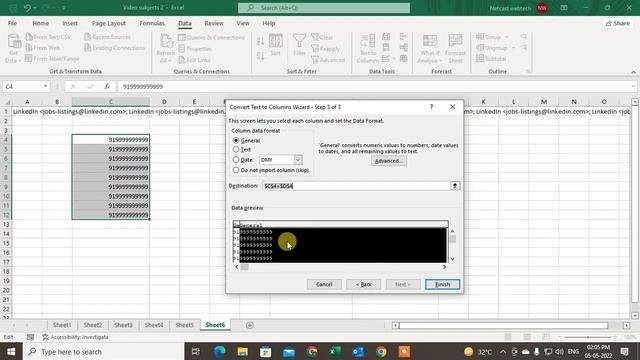The image size is (640, 360).
Task: Switch to the Insert ribbon tab
Action: [70, 23]
